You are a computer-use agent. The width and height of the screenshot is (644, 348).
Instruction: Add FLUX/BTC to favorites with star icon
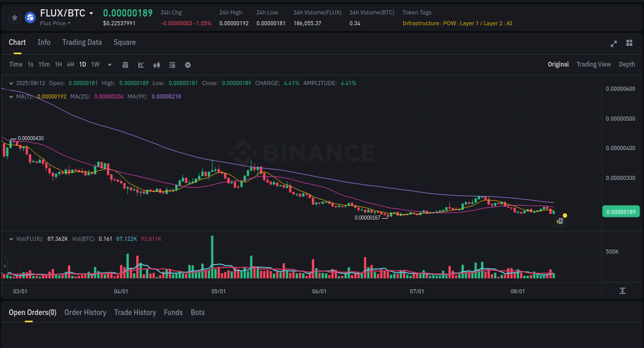coord(15,18)
